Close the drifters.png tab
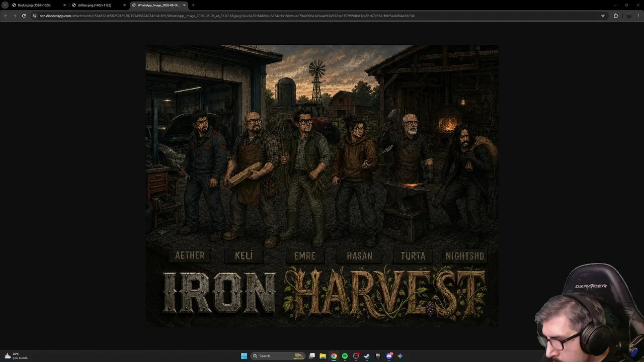This screenshot has width=644, height=362. coord(124,5)
